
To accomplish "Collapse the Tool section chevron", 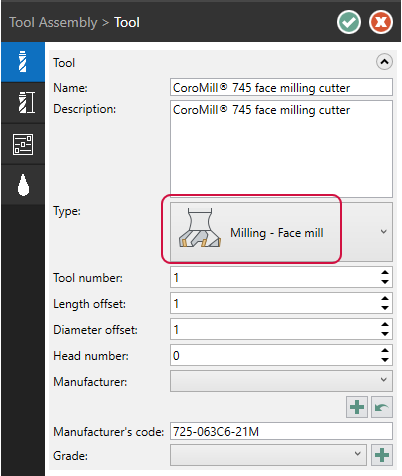I will (384, 62).
